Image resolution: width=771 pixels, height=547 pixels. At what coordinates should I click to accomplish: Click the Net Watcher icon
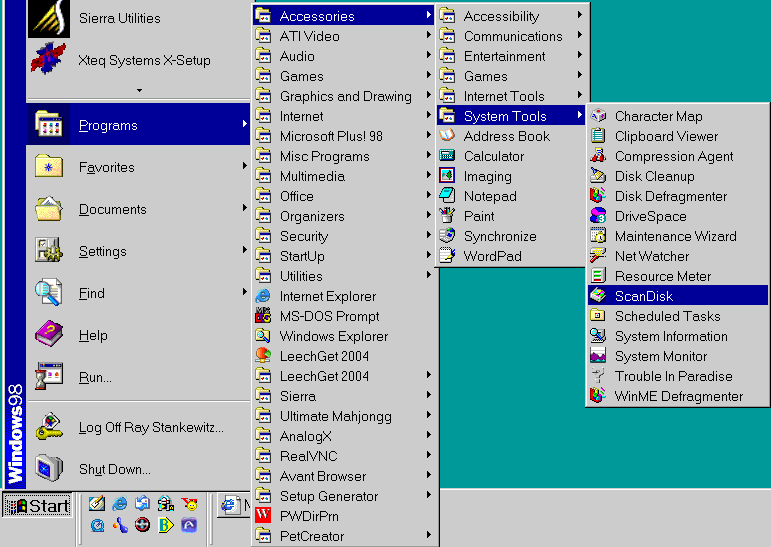598,256
